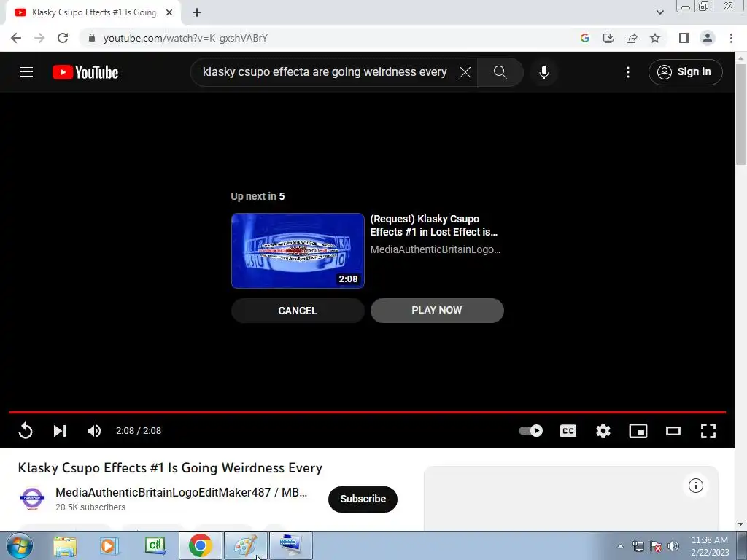Close the Klasky Csupo Effects tab

(169, 13)
